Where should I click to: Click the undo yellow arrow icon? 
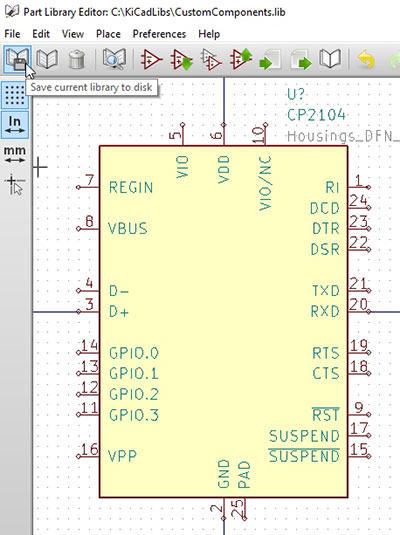[366, 59]
